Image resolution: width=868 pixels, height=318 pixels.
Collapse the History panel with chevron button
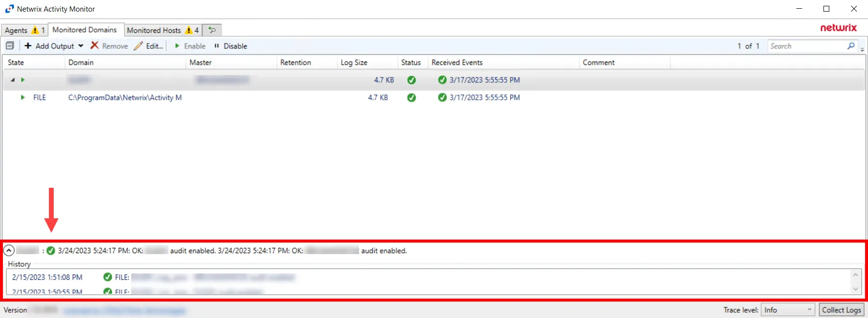tap(9, 251)
